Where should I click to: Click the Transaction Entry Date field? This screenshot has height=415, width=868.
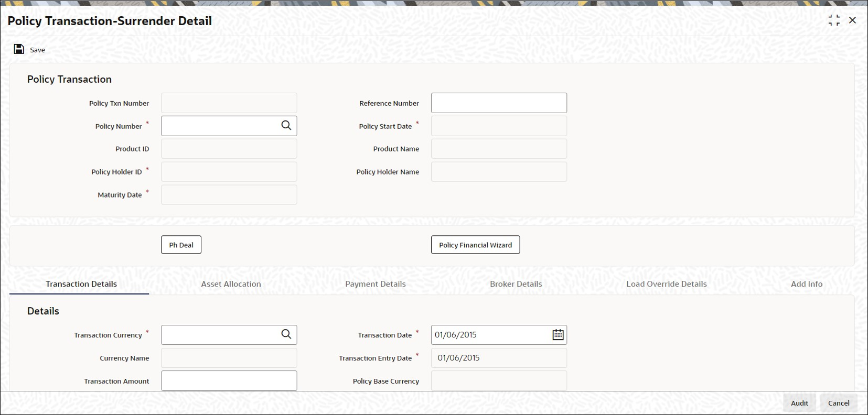pyautogui.click(x=499, y=358)
